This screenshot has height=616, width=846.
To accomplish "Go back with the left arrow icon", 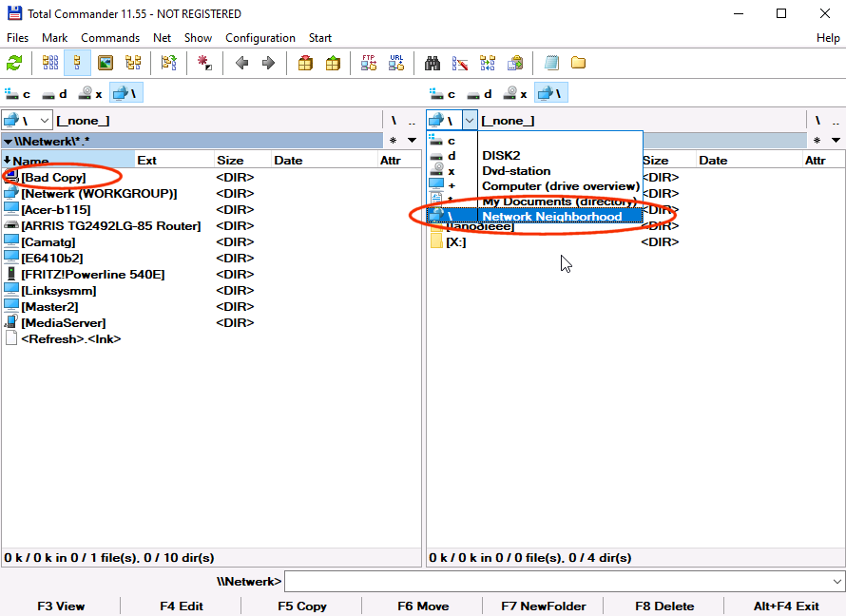I will pos(241,63).
